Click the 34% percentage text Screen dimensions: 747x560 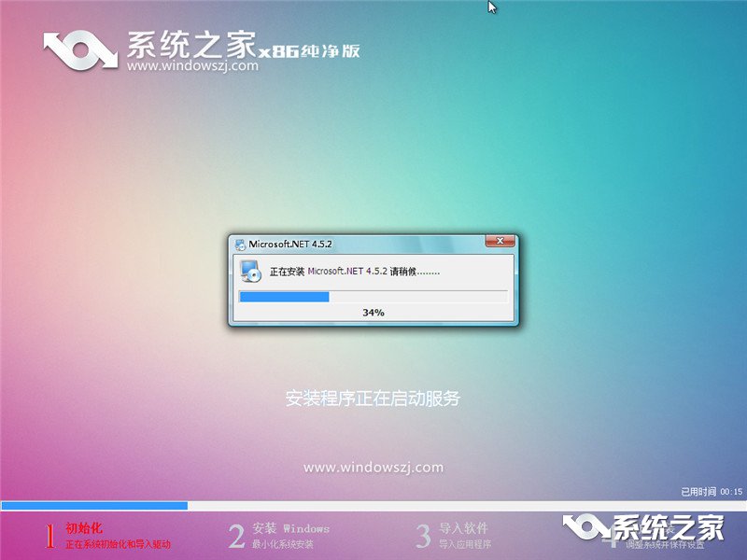tap(372, 311)
